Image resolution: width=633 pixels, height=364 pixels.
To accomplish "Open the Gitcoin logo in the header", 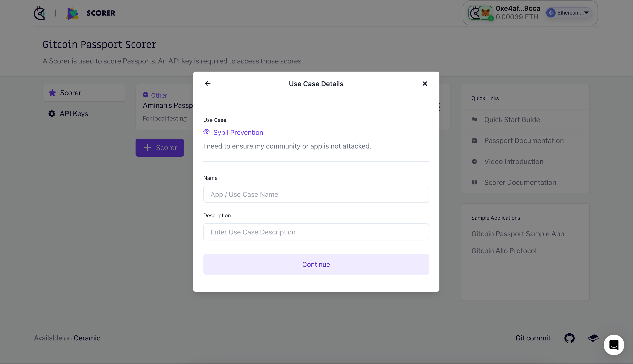I will [x=39, y=13].
